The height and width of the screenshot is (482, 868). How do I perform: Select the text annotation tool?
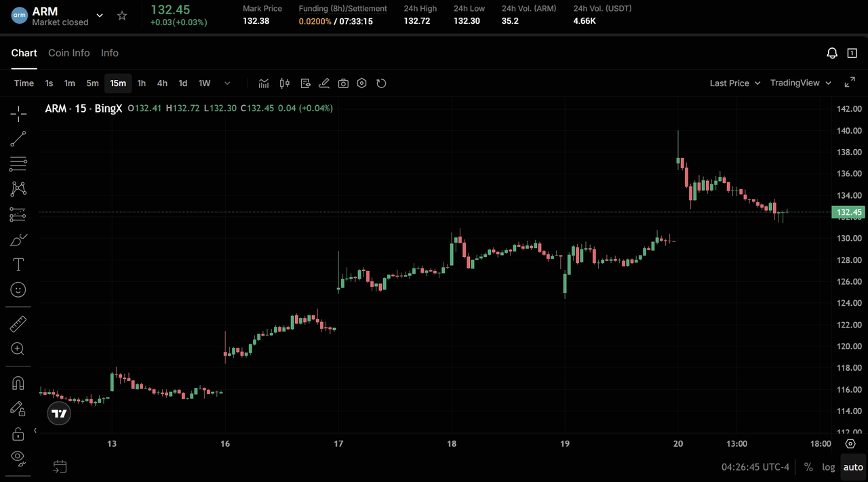[18, 264]
